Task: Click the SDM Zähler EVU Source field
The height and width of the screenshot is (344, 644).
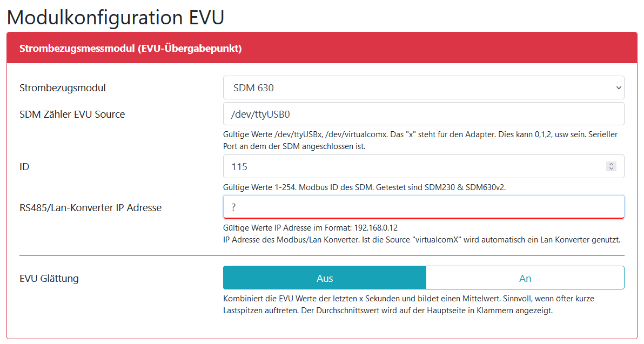Action: click(x=424, y=114)
